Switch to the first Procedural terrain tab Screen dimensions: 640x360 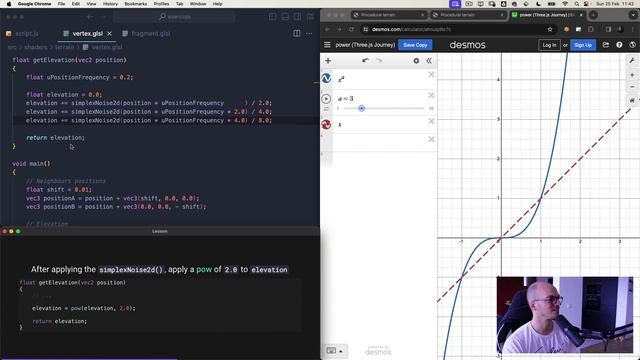[x=389, y=15]
